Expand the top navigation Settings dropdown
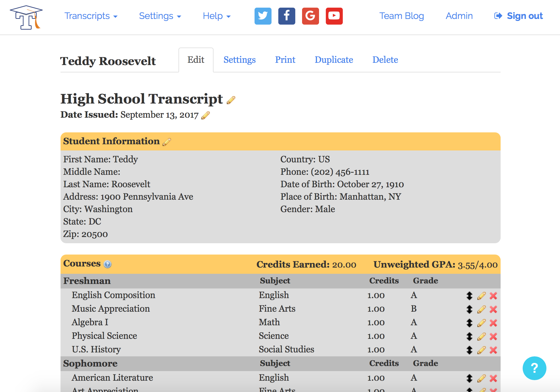The height and width of the screenshot is (392, 560). [160, 16]
